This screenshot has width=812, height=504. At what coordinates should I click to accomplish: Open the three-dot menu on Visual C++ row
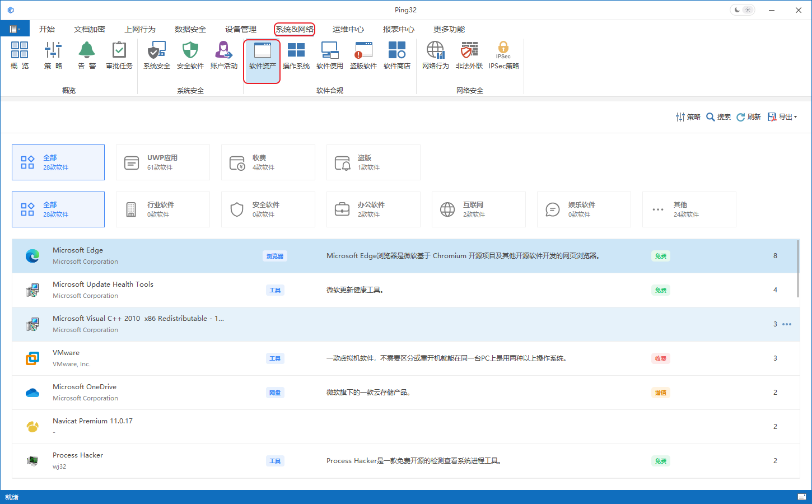[787, 324]
